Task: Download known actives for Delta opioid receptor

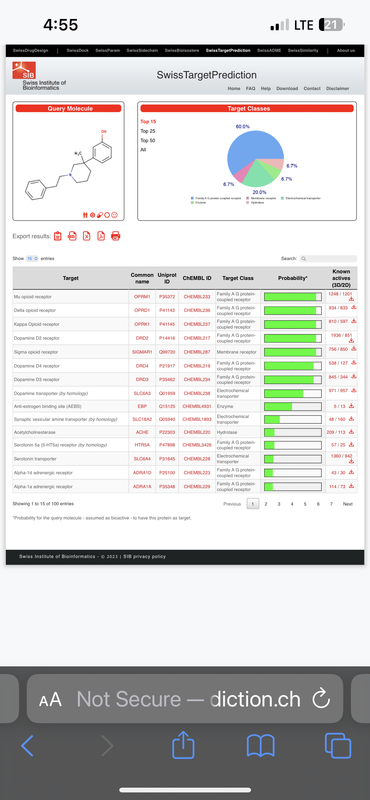Action: coord(354,308)
